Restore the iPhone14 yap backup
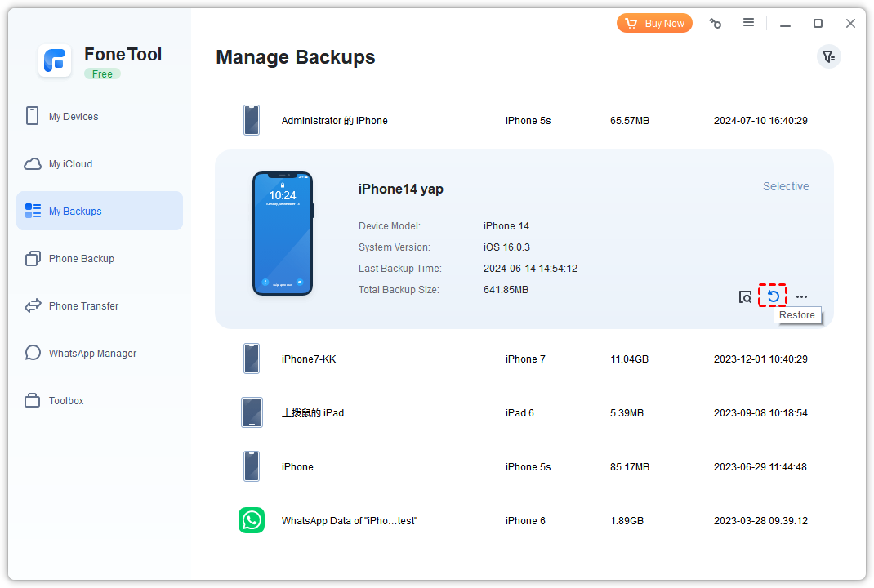Screen dimensions: 874x588 [x=773, y=296]
